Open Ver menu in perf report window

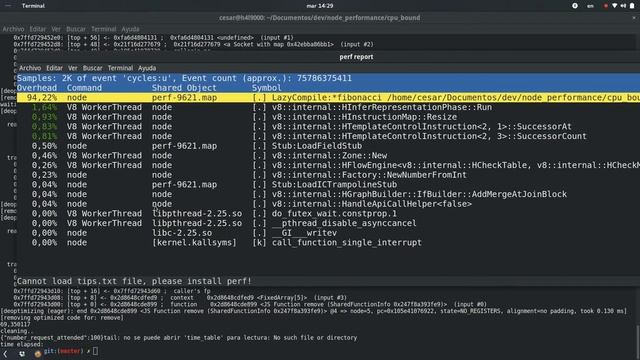[x=73, y=68]
